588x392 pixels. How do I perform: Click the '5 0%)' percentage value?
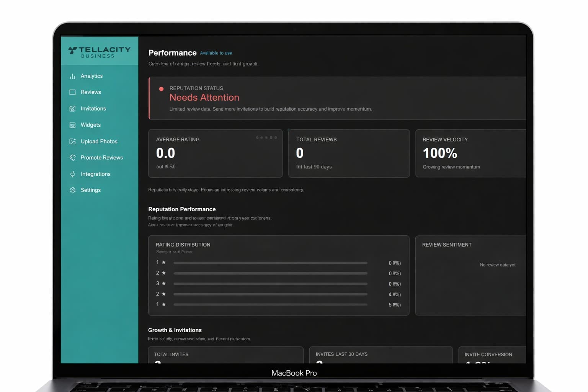click(395, 305)
